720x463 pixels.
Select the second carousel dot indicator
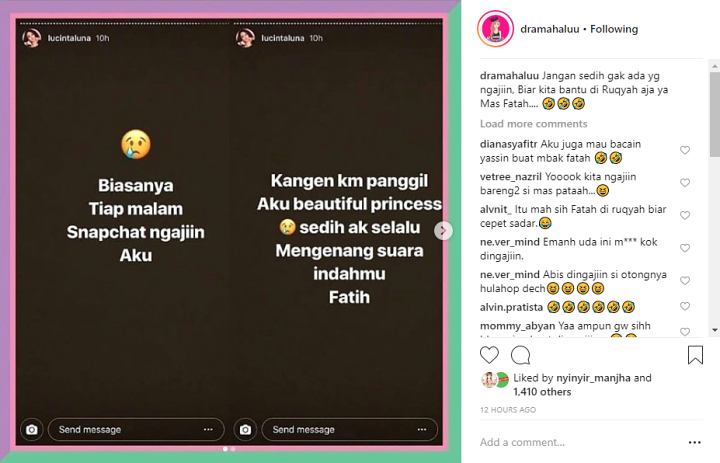233,449
